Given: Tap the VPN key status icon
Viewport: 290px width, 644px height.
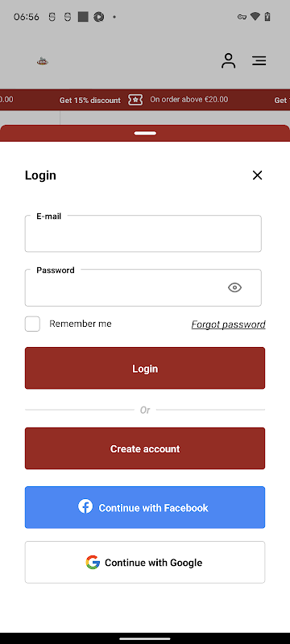Looking at the screenshot, I should (x=242, y=17).
